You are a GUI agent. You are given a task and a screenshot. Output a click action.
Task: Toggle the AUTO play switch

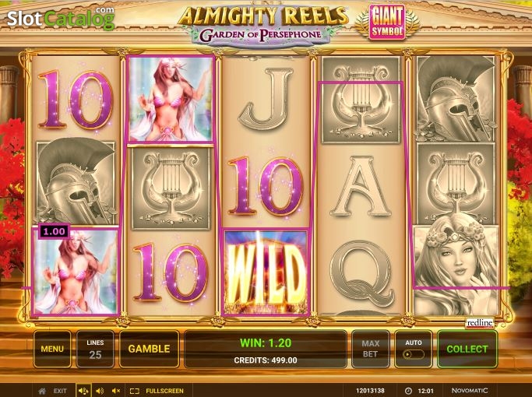tap(414, 354)
